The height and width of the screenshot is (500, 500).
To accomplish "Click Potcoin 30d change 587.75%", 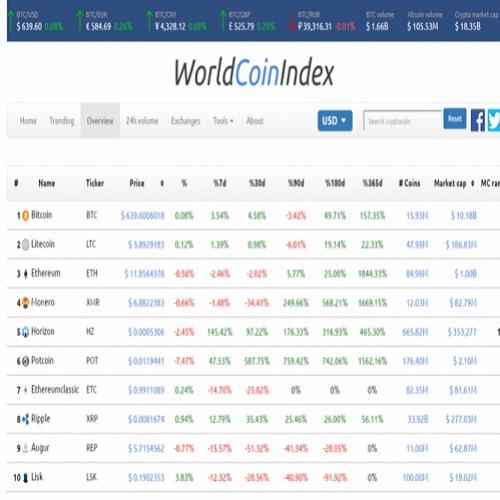I will point(257,361).
